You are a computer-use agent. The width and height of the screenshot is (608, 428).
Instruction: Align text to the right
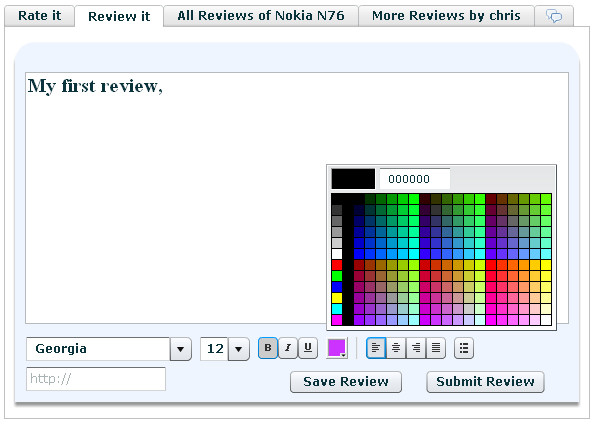[416, 348]
